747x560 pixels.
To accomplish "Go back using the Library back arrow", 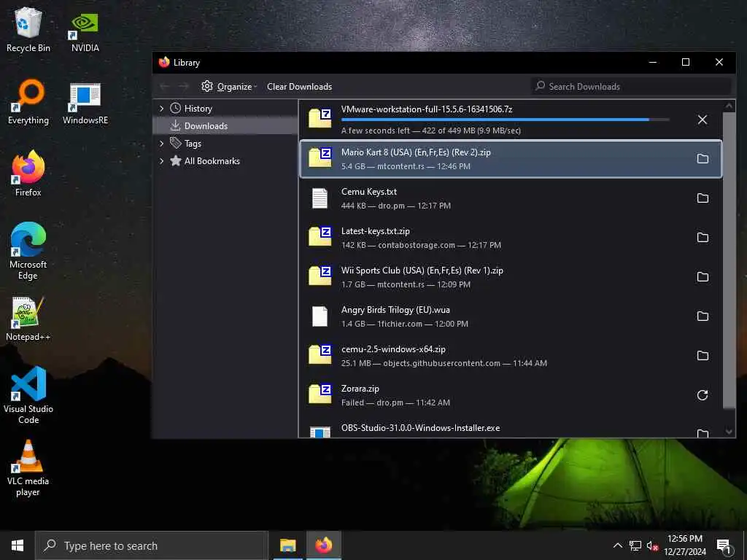I will pyautogui.click(x=165, y=87).
